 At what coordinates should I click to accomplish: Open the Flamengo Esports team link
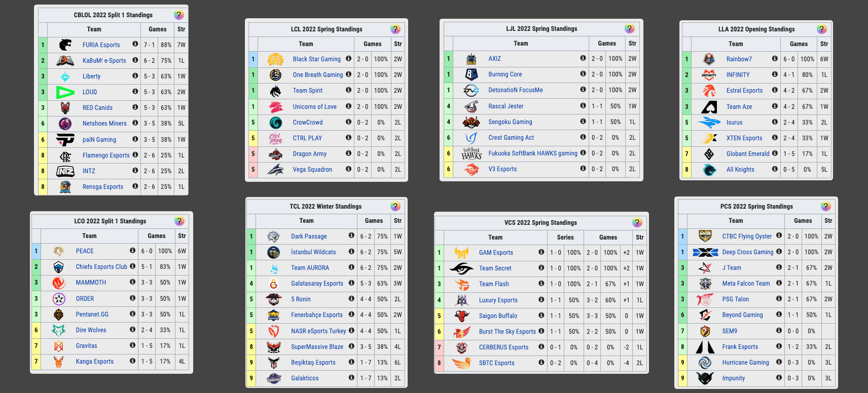pos(106,155)
